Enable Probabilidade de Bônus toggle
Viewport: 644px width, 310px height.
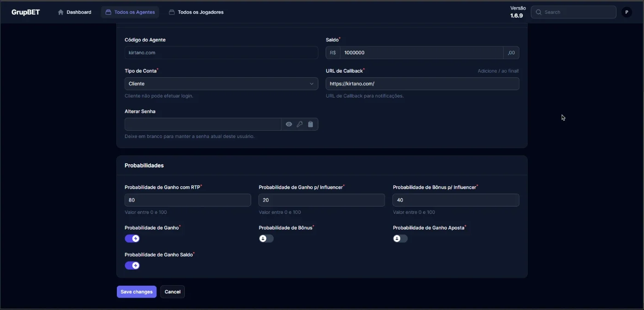[266, 239]
